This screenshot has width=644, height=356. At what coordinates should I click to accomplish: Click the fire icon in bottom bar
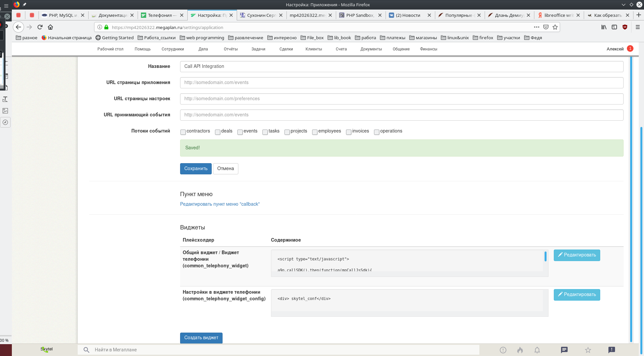click(x=520, y=350)
